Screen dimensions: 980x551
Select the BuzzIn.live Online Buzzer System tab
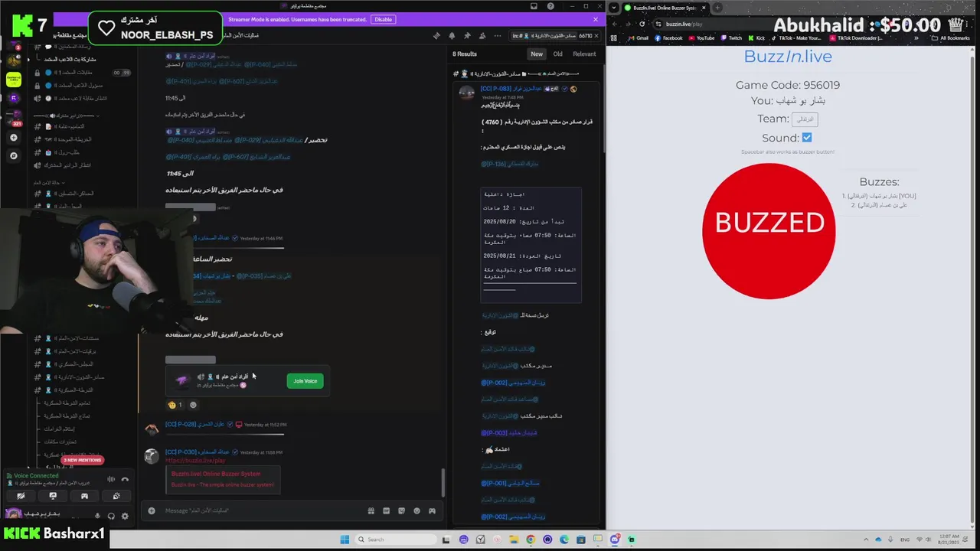(662, 8)
